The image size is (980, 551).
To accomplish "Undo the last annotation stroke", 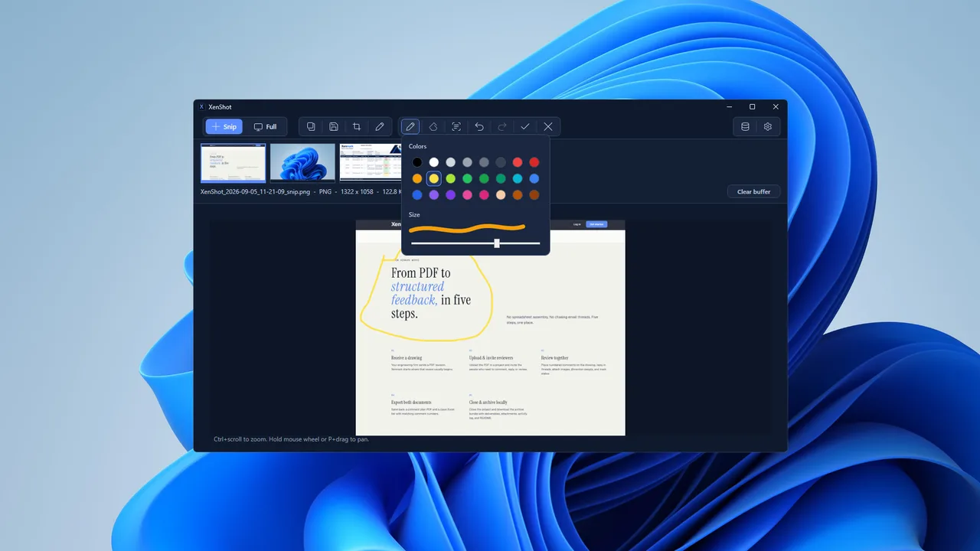I will click(479, 127).
